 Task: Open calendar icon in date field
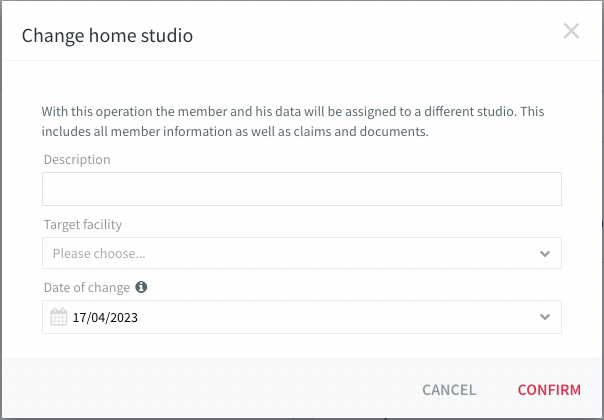pos(59,317)
